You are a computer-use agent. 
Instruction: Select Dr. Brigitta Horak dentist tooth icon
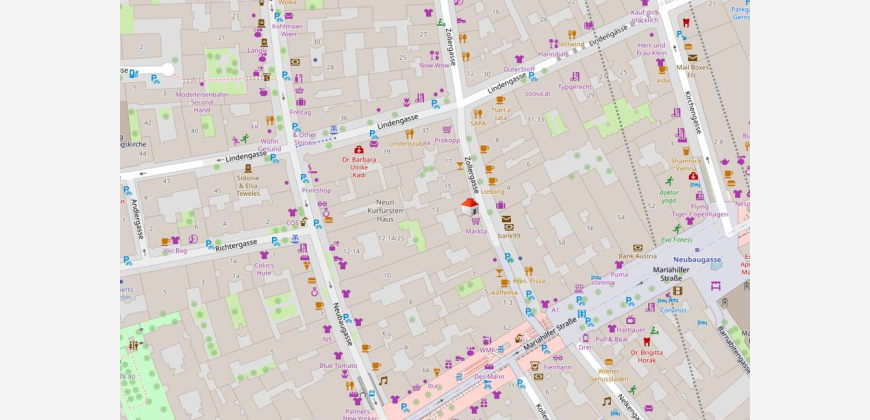coord(646,342)
